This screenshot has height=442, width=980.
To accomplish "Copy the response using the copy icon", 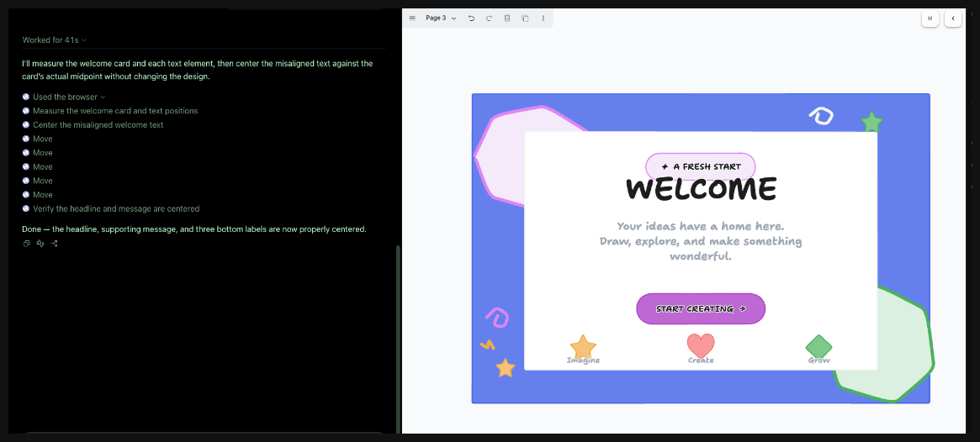I will [x=26, y=244].
